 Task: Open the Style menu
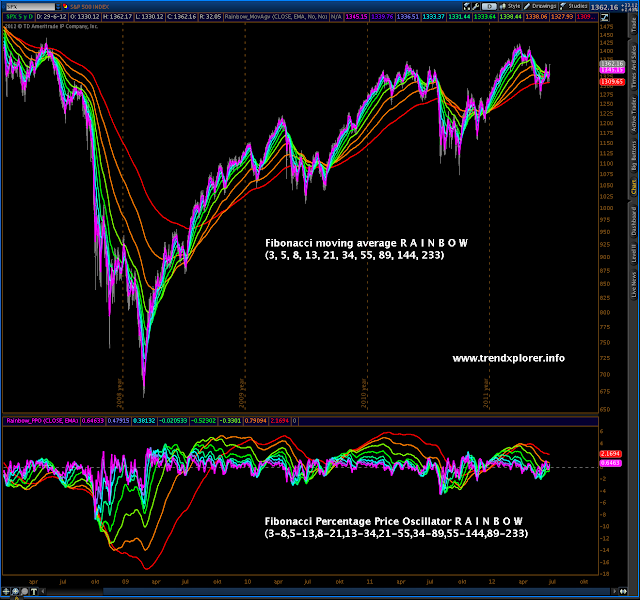510,6
